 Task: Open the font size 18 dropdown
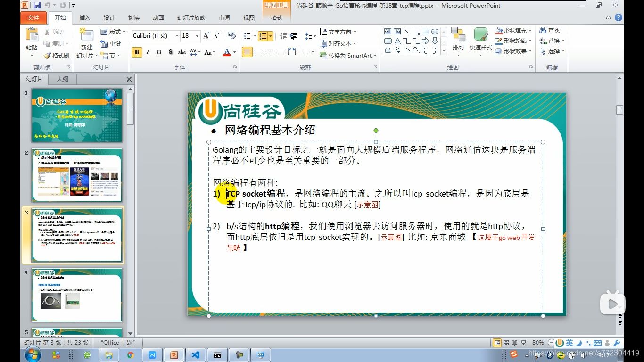point(197,36)
